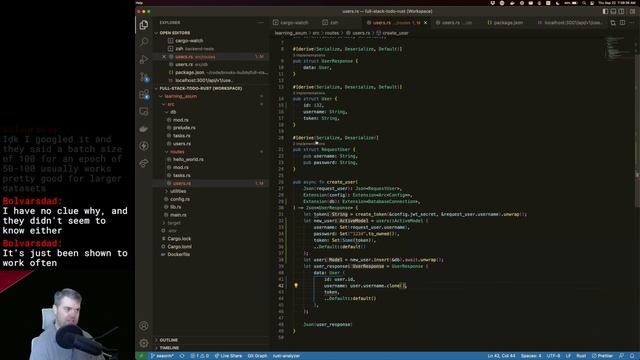
Task: Click the open changes icon in editor toolbar
Action: tap(613, 23)
